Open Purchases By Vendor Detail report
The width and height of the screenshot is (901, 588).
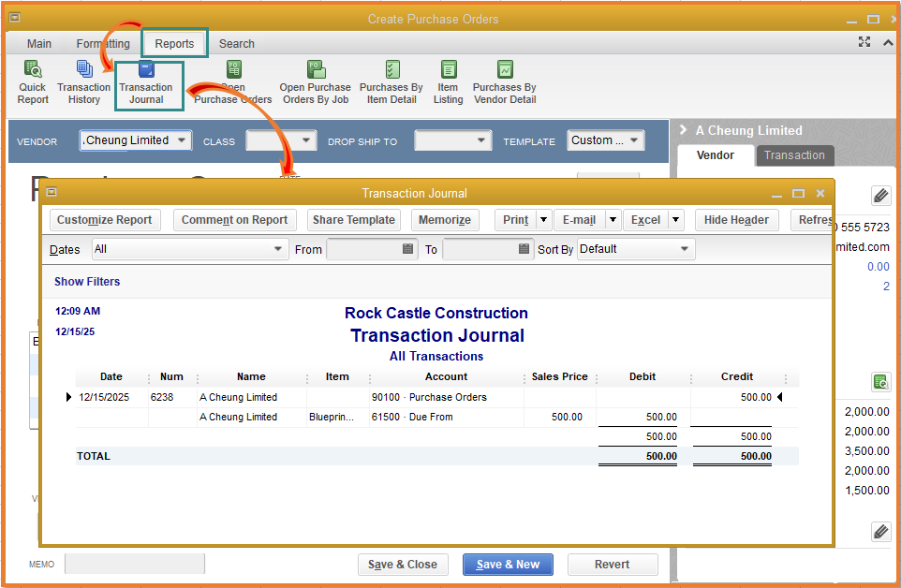[x=505, y=82]
